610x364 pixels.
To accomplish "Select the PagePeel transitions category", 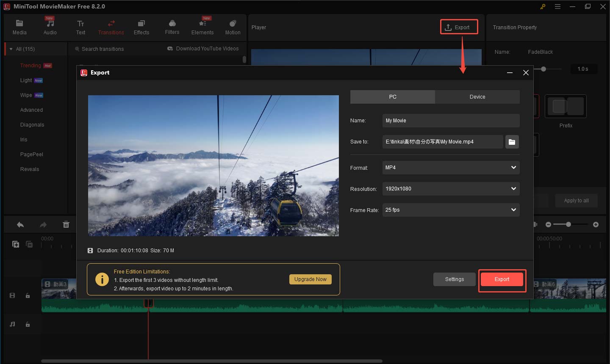I will 32,154.
